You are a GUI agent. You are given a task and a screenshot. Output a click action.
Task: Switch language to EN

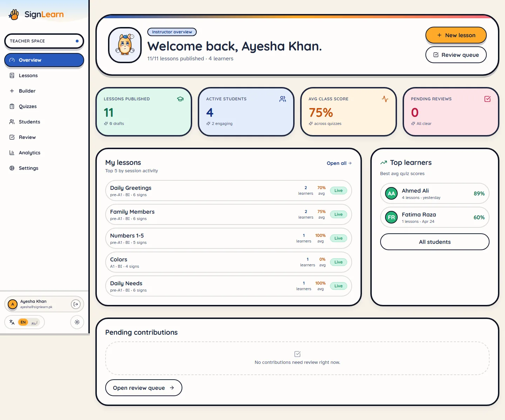tap(23, 322)
